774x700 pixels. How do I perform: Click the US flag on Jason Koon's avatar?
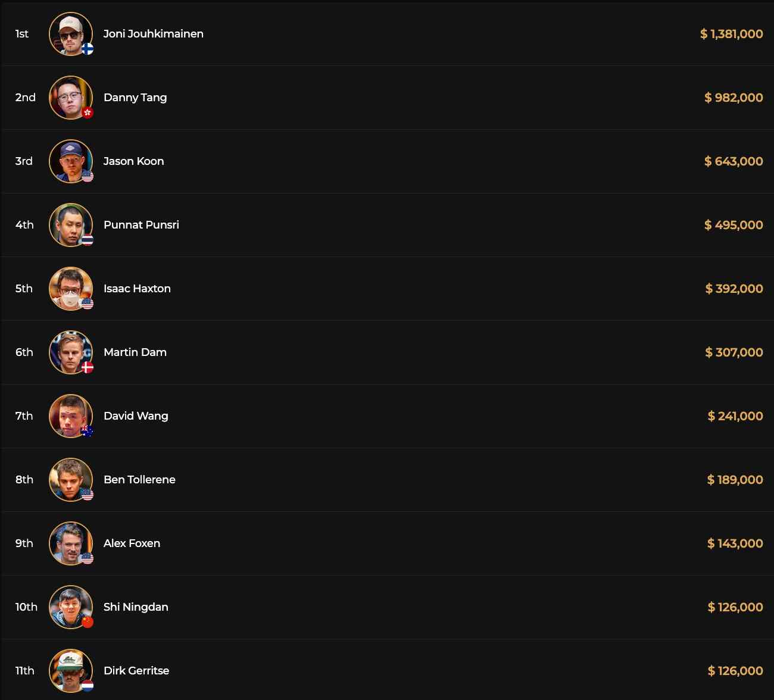88,176
